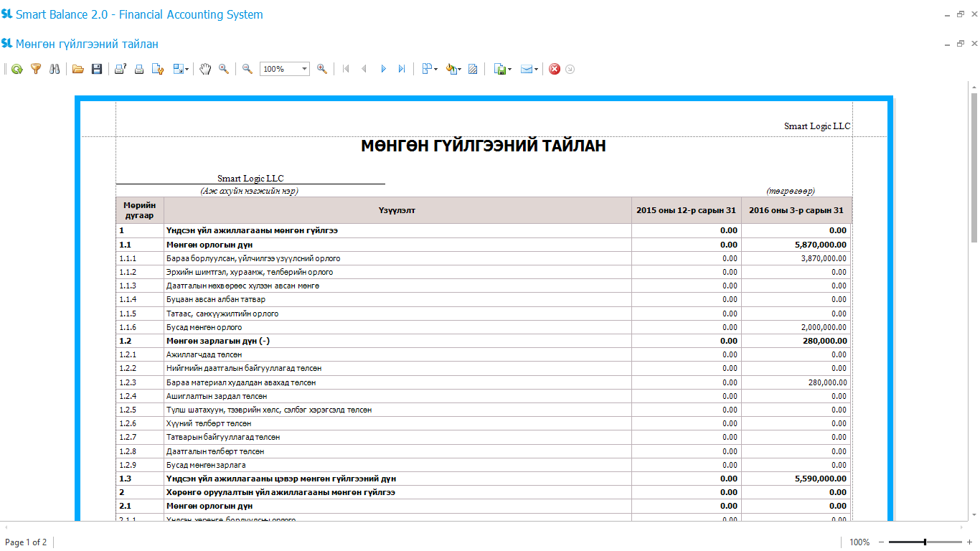Click the export document icon

point(499,69)
